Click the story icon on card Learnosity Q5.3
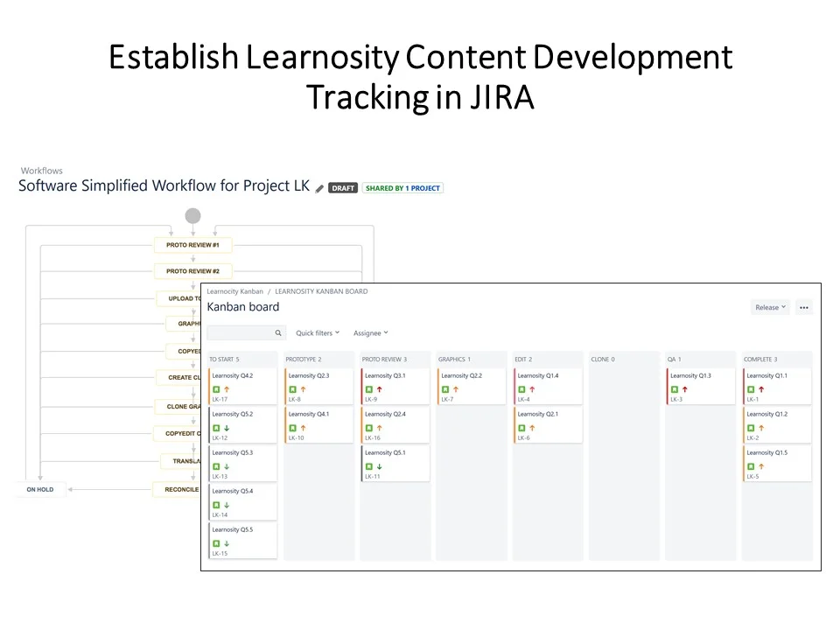This screenshot has width=840, height=630. pyautogui.click(x=216, y=466)
